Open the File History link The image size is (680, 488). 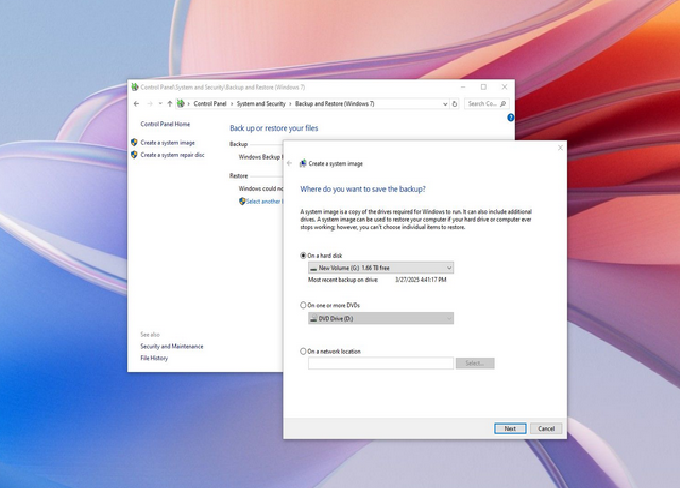click(154, 357)
